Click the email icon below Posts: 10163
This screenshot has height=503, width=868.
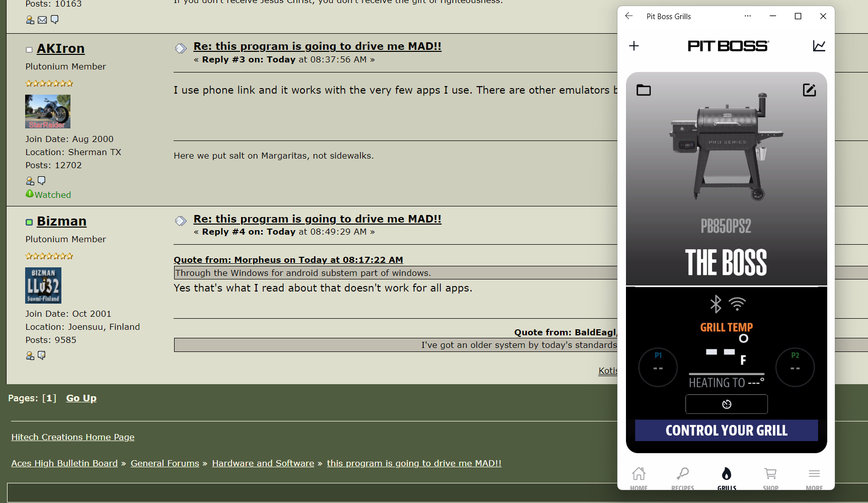(42, 20)
